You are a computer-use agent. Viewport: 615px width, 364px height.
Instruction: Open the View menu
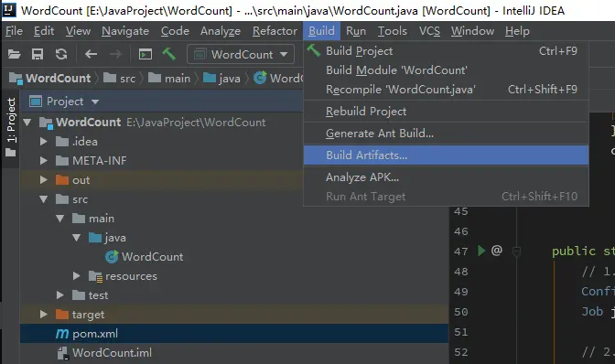pyautogui.click(x=78, y=30)
